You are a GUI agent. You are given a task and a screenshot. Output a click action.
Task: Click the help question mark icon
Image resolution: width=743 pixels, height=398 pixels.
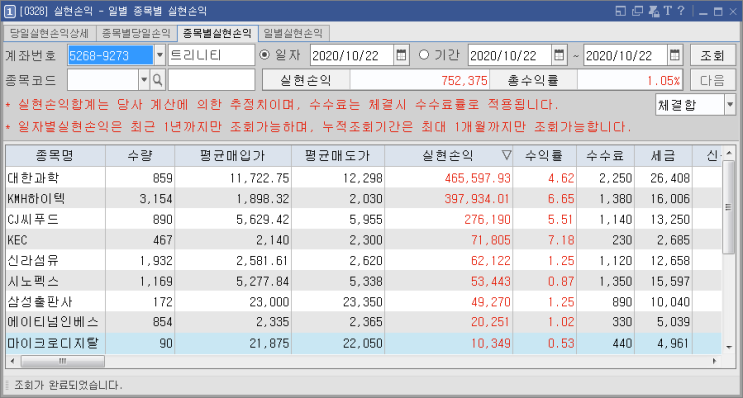(x=681, y=10)
